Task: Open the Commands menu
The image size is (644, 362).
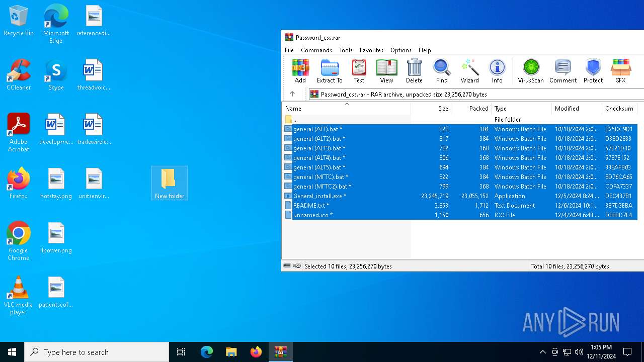Action: pos(316,50)
